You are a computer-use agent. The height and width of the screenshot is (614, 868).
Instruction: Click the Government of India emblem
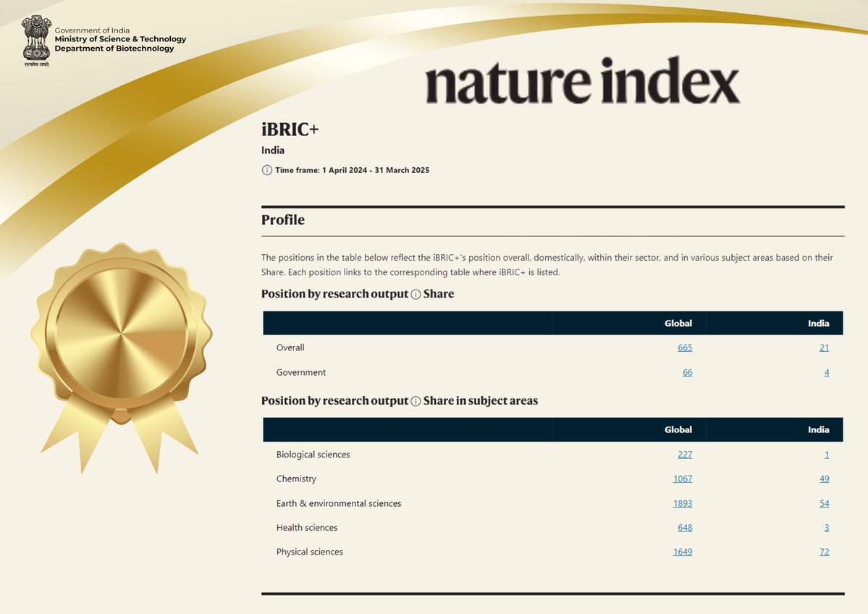click(36, 41)
